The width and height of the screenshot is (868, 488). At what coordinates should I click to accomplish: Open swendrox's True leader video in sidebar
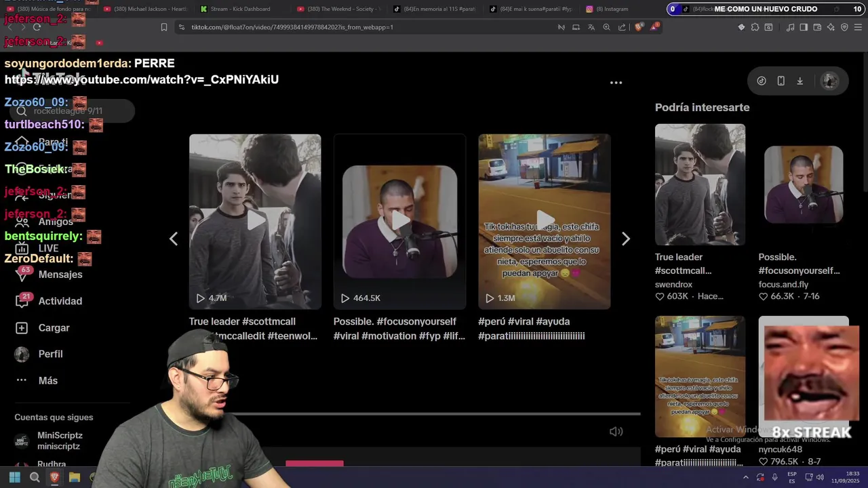click(700, 184)
